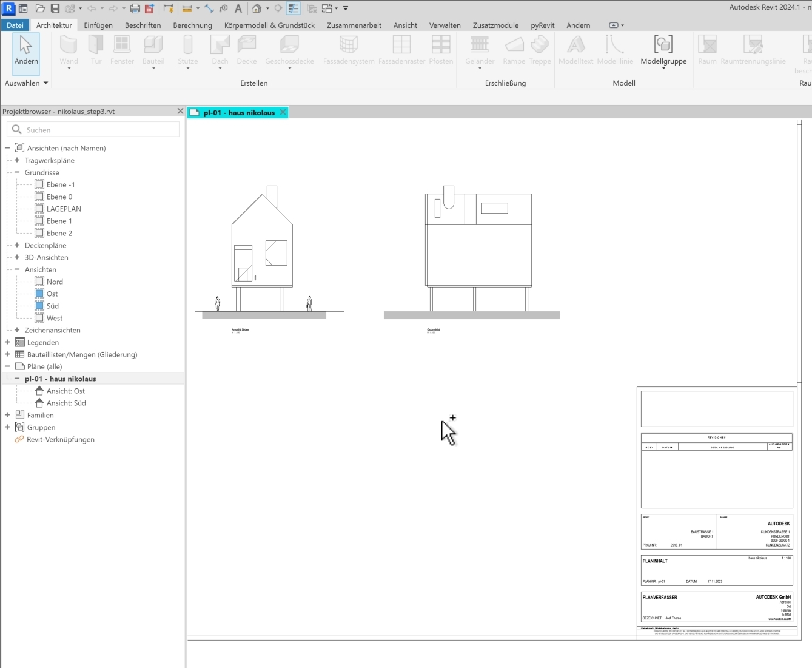
Task: Expand the Familien node in Projektbrowser
Action: tap(7, 415)
